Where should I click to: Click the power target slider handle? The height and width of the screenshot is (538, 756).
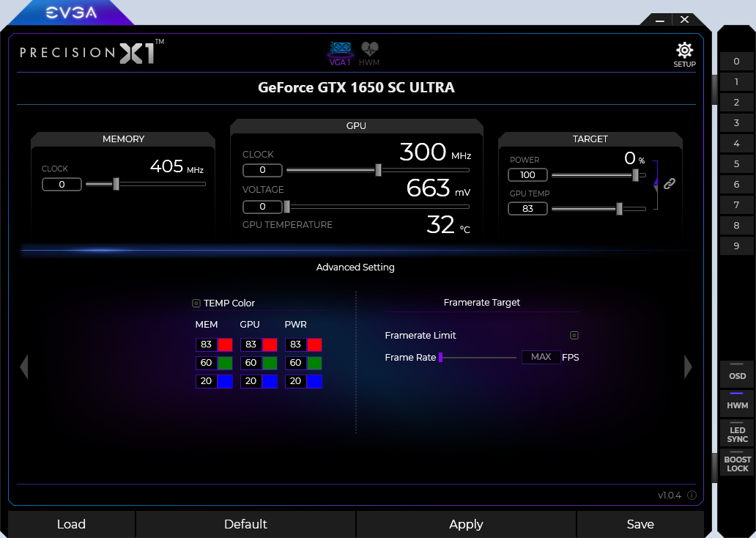click(635, 175)
